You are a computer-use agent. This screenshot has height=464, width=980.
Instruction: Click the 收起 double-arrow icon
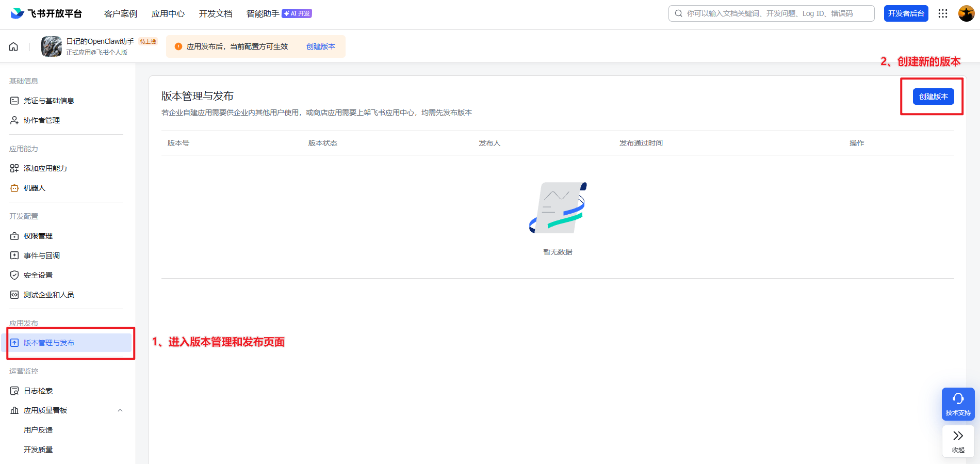tap(958, 436)
